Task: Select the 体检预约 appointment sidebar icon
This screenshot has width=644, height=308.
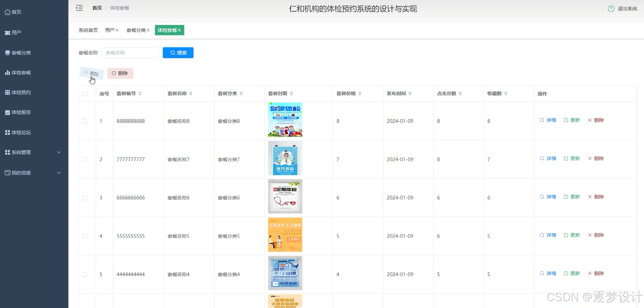Action: click(x=7, y=92)
